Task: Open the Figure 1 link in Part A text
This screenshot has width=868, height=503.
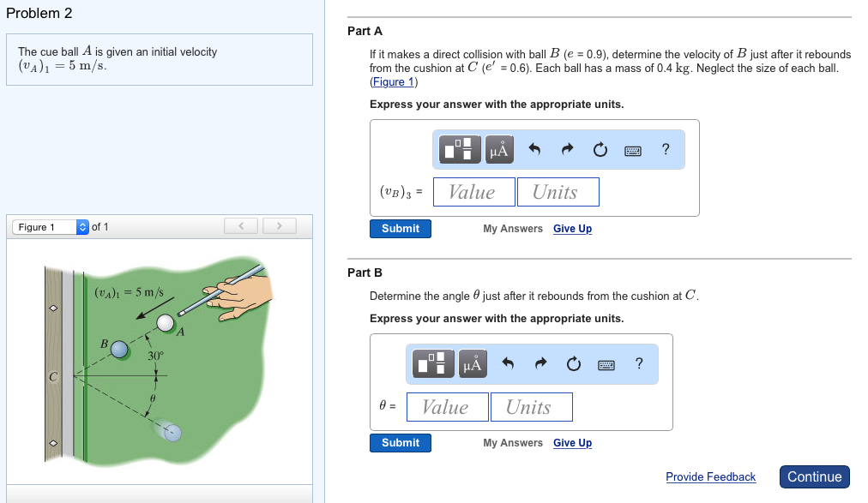Action: click(x=393, y=81)
